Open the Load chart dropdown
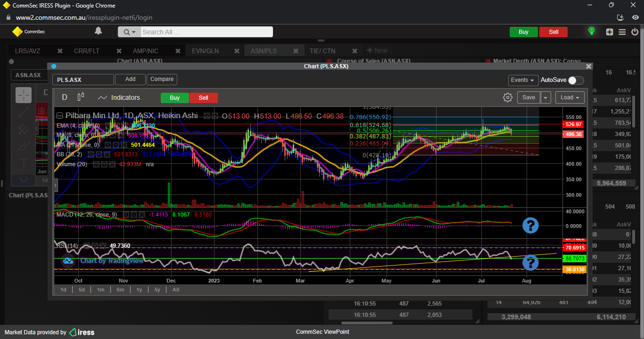644x339 pixels. pos(570,97)
